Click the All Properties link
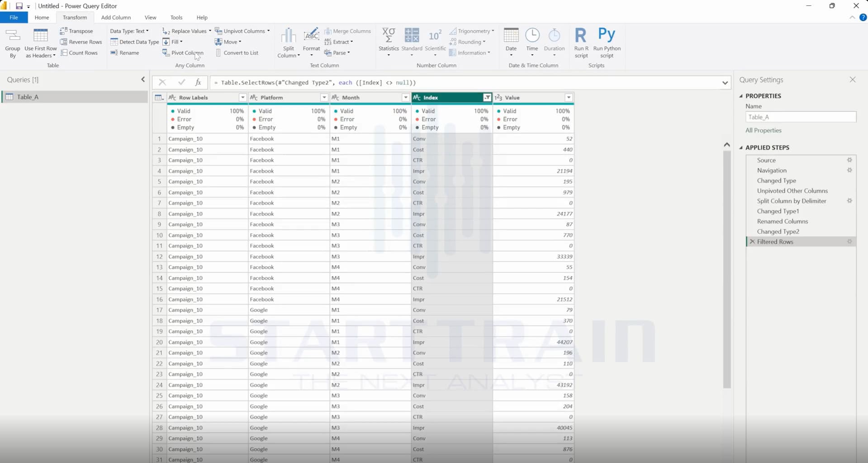868x463 pixels. (x=763, y=130)
